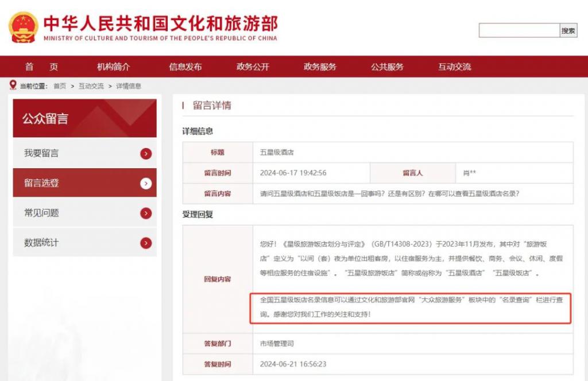Open the 机构简介 navigation item
588x381 pixels.
click(x=113, y=67)
